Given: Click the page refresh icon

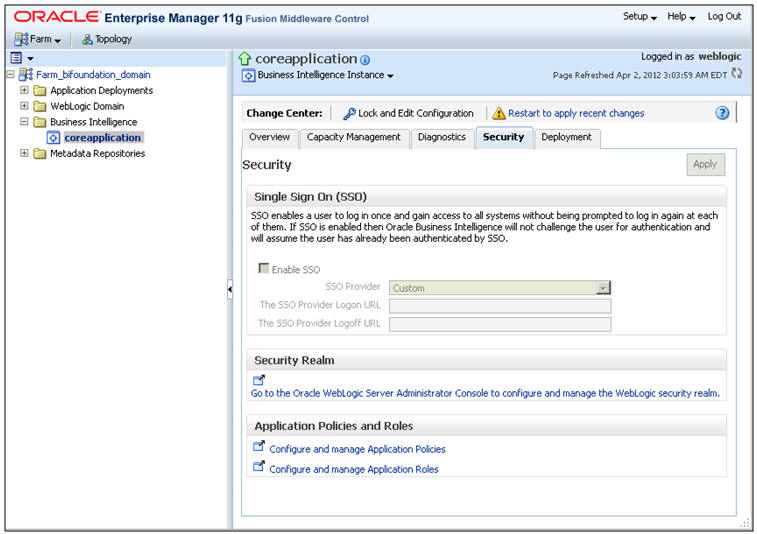Looking at the screenshot, I should click(736, 73).
